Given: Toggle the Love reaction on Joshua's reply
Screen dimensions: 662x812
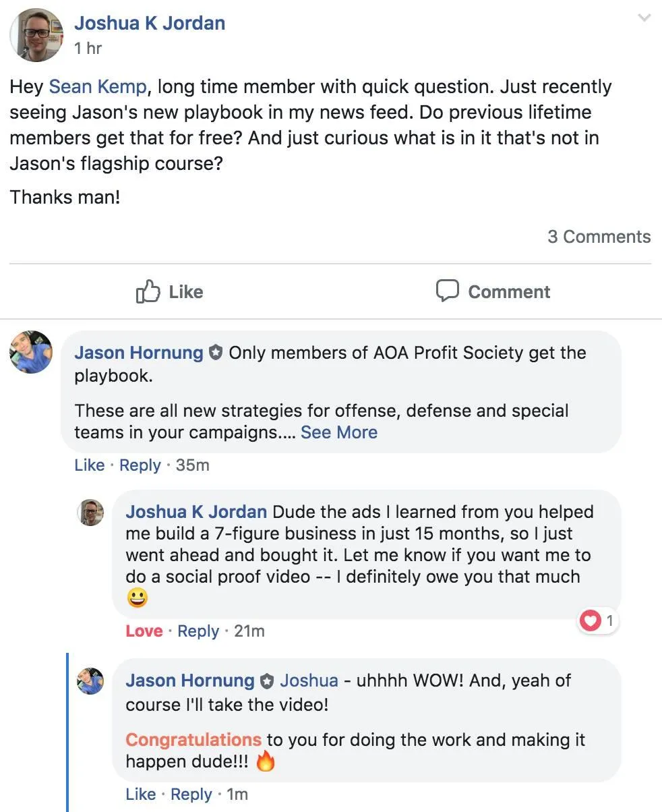Looking at the screenshot, I should click(x=144, y=631).
